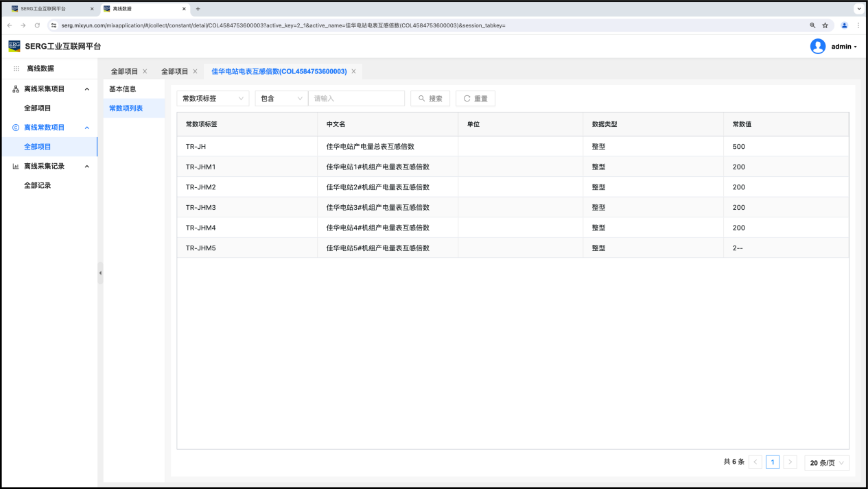Go to pagination page 1
Image resolution: width=868 pixels, height=489 pixels.
point(773,462)
